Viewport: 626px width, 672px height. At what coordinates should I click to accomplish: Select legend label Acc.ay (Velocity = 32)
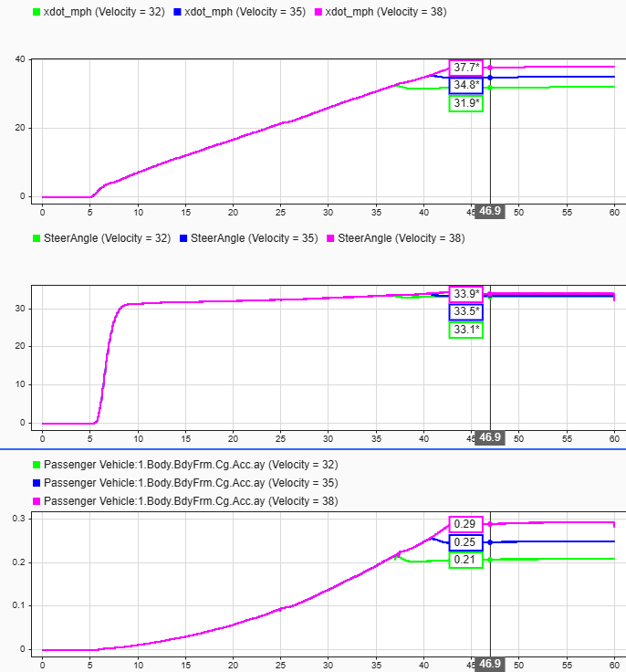point(191,465)
